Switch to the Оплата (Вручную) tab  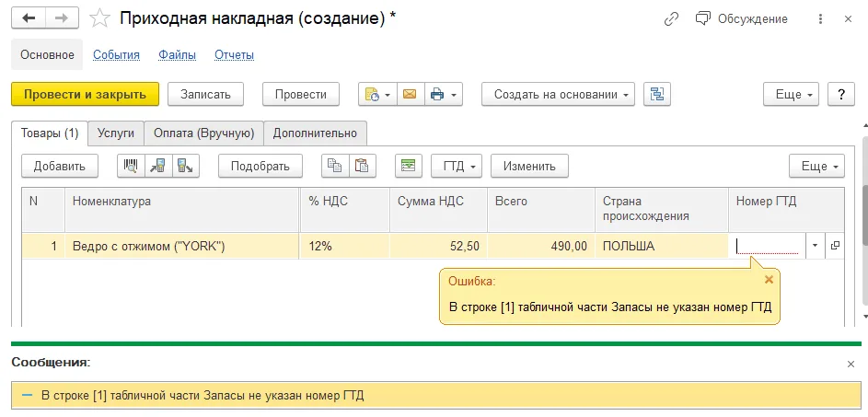tap(203, 133)
